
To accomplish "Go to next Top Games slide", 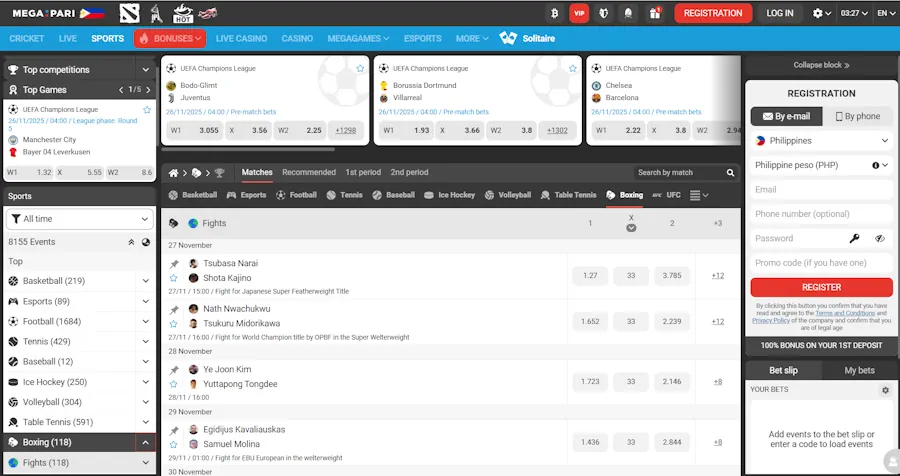I will point(148,90).
